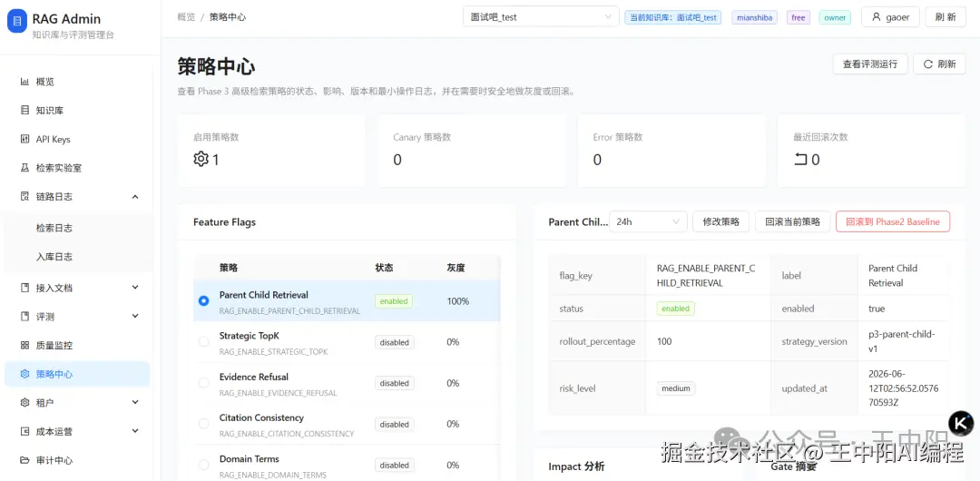Click the mianshiba tag

click(x=756, y=17)
